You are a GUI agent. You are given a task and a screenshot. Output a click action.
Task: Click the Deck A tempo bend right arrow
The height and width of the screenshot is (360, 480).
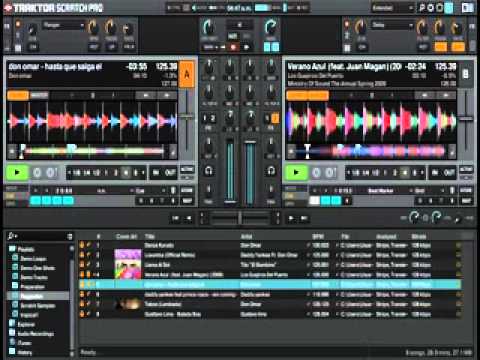click(166, 96)
